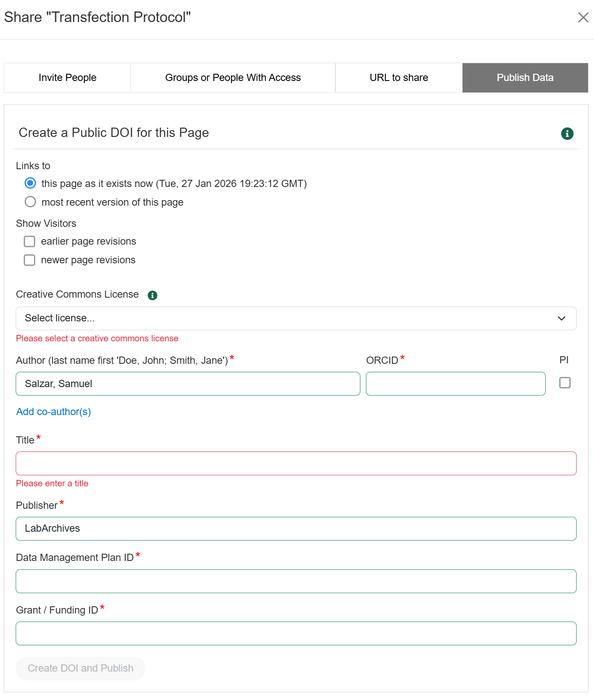The width and height of the screenshot is (594, 700).
Task: Click the Grant / Funding ID field
Action: pos(296,633)
